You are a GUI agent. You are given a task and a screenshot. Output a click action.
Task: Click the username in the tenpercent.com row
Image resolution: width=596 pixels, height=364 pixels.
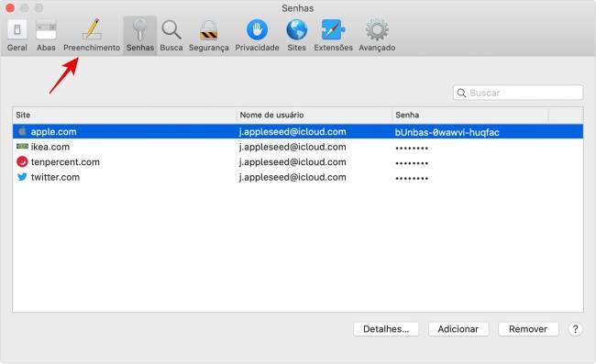292,162
